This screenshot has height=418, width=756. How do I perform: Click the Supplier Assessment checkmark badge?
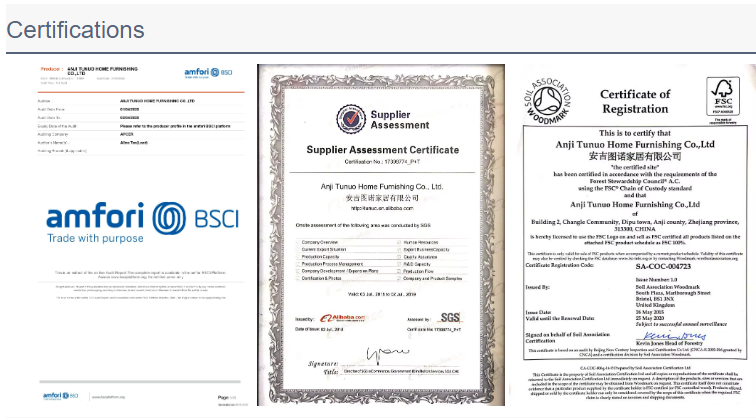pos(351,119)
